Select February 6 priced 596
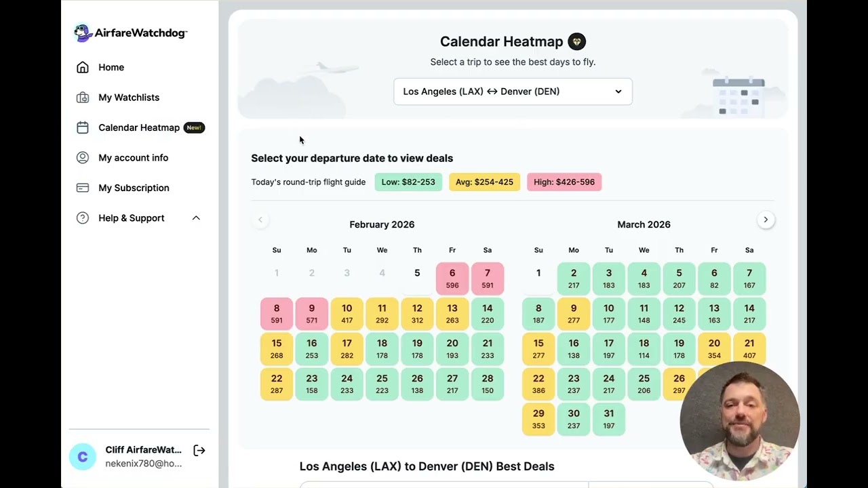Screen dimensions: 868x488 tap(452, 279)
